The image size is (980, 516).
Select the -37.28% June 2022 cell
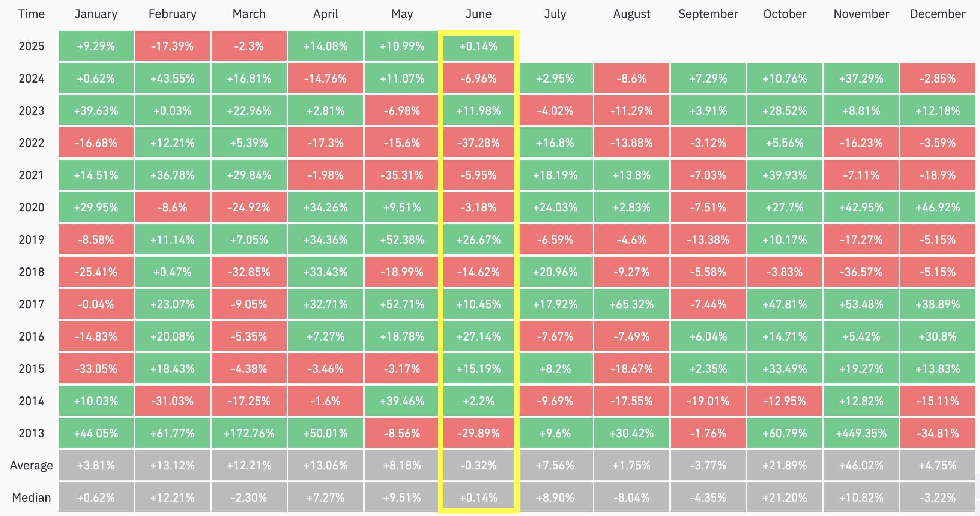tap(478, 143)
